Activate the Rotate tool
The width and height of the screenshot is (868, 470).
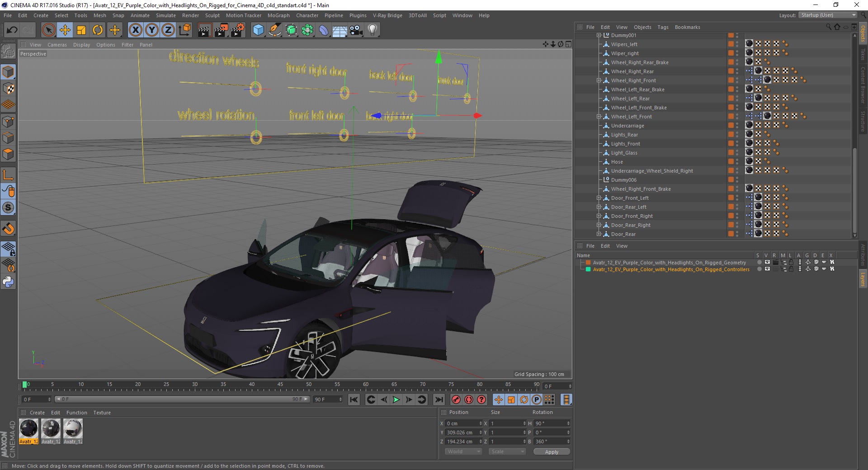tap(98, 30)
